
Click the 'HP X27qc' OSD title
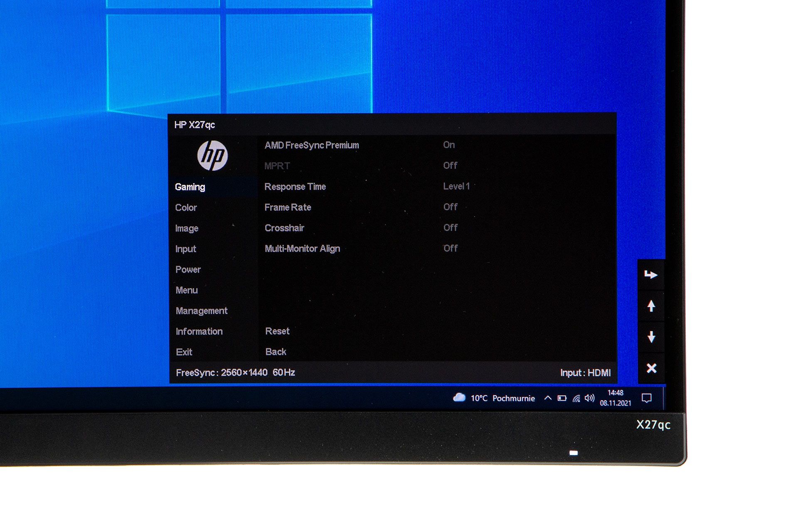pos(195,125)
